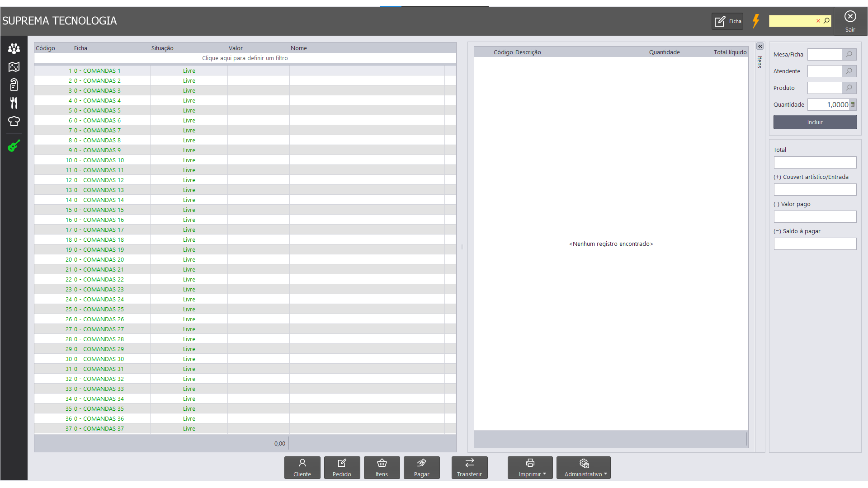Image resolution: width=868 pixels, height=488 pixels.
Task: Click the Sair exit button
Action: [850, 21]
